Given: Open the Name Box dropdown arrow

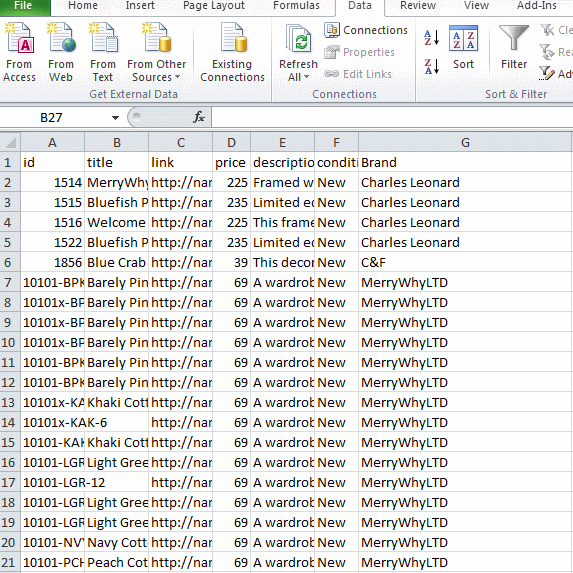Looking at the screenshot, I should [x=115, y=118].
